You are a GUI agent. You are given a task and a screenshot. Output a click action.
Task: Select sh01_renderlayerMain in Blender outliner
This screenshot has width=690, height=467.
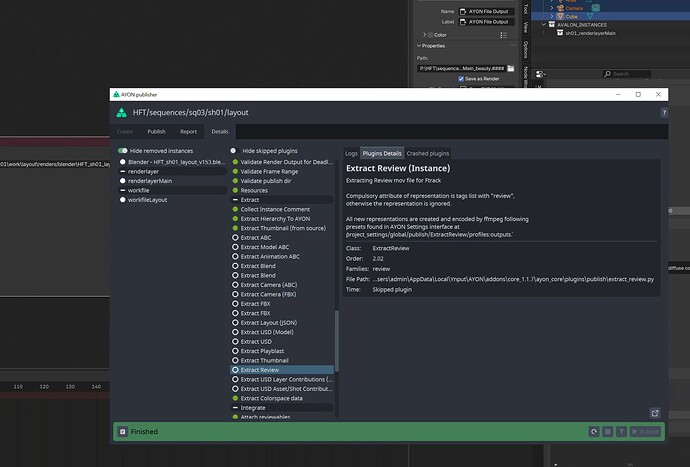click(590, 33)
